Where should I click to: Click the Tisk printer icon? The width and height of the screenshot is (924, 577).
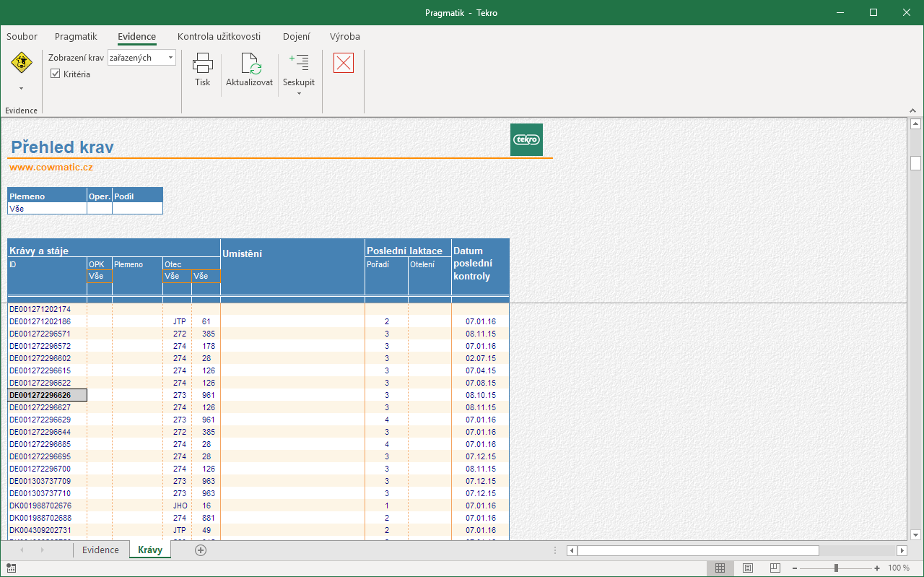point(202,64)
